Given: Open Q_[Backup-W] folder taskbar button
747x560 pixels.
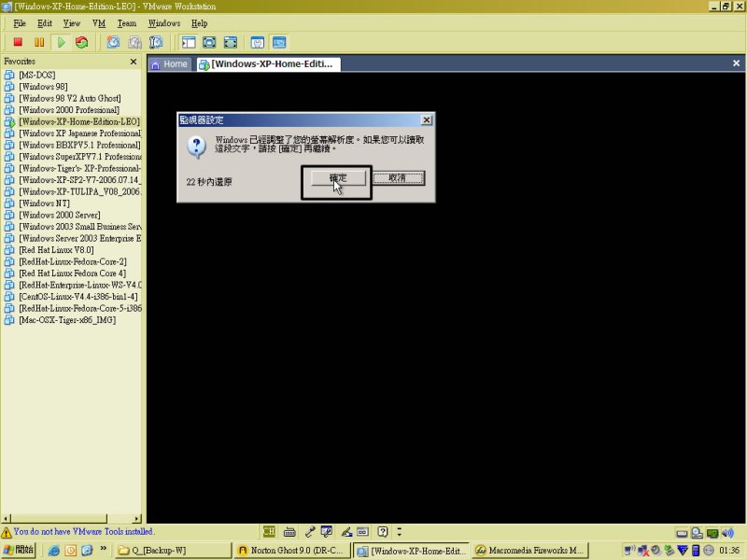Looking at the screenshot, I should click(174, 551).
